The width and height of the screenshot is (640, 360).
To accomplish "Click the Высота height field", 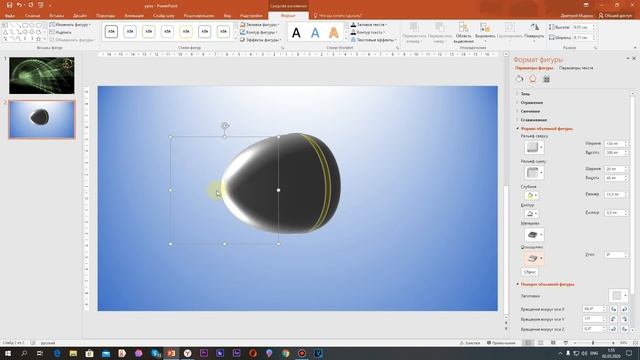I will click(582, 27).
